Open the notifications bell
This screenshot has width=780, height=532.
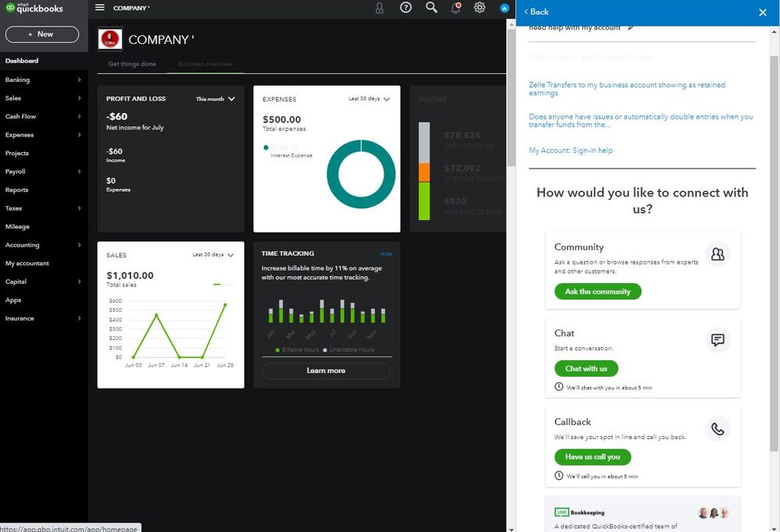(456, 8)
